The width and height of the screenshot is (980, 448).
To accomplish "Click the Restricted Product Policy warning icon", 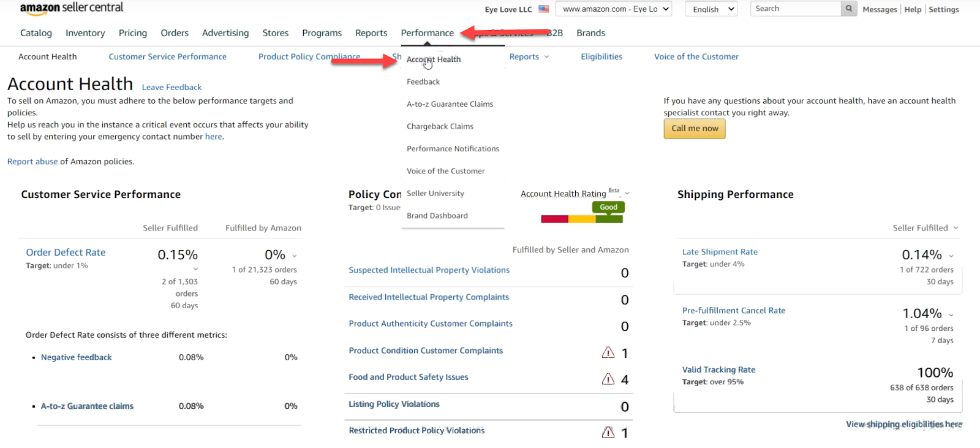I will 608,433.
